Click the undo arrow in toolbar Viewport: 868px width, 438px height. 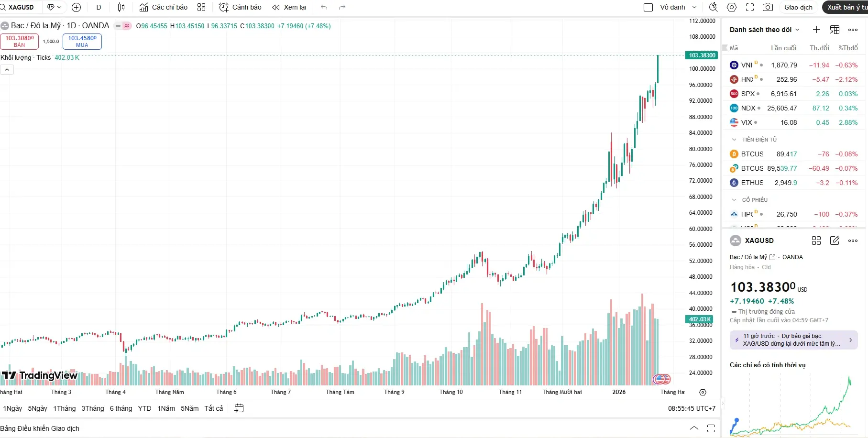point(324,7)
